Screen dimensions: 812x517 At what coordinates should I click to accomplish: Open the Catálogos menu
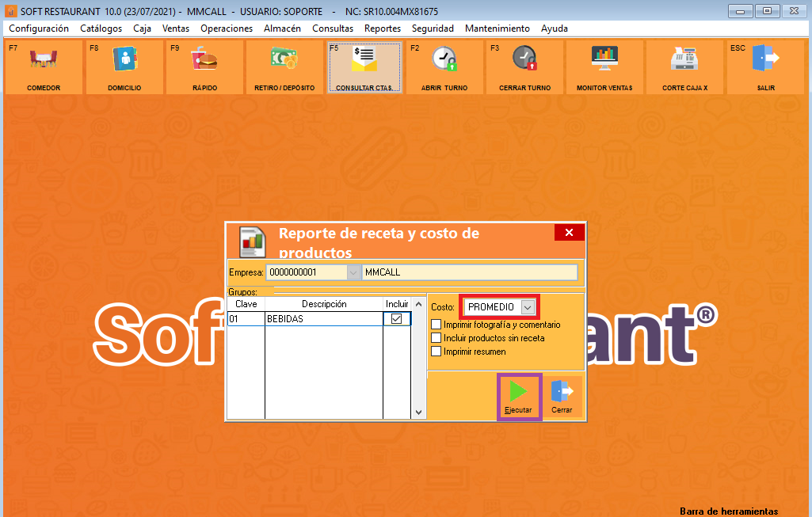click(101, 29)
